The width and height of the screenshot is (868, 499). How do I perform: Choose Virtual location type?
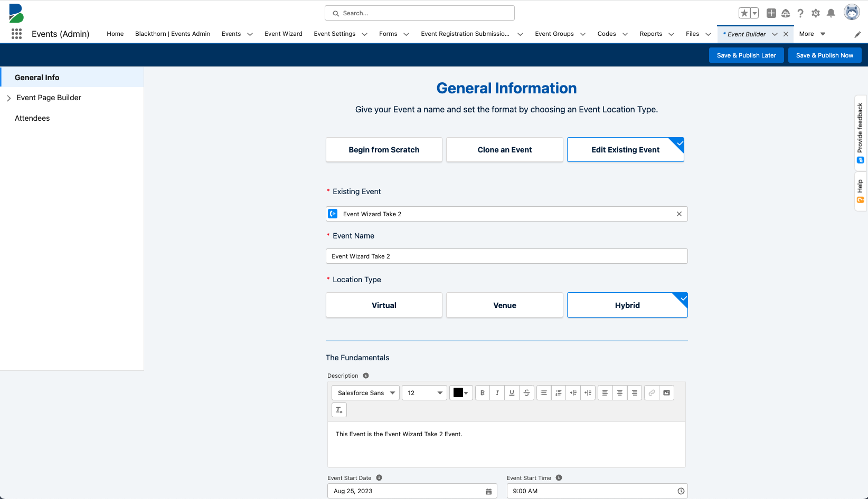pyautogui.click(x=384, y=305)
